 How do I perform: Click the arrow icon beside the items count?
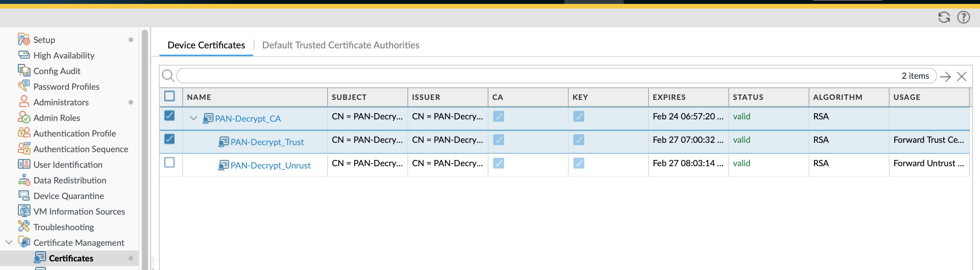coord(945,76)
